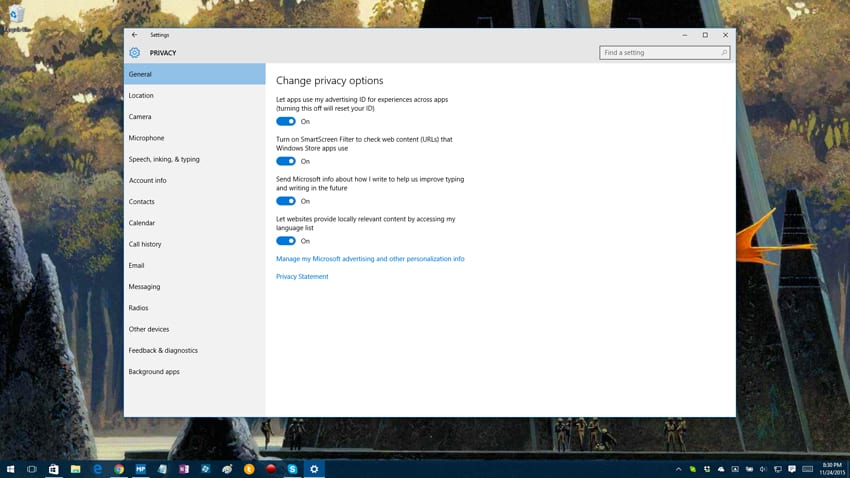
Task: Click the green tray icon
Action: tap(693, 469)
